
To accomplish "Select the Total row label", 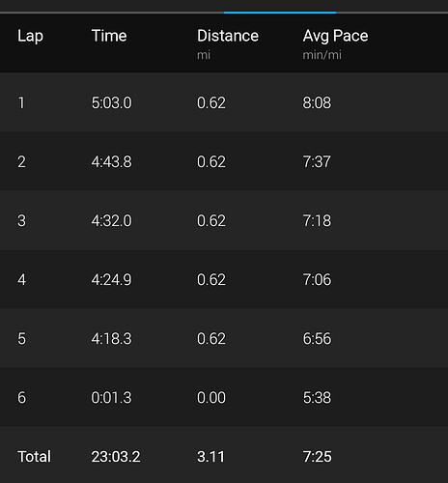I will [34, 457].
